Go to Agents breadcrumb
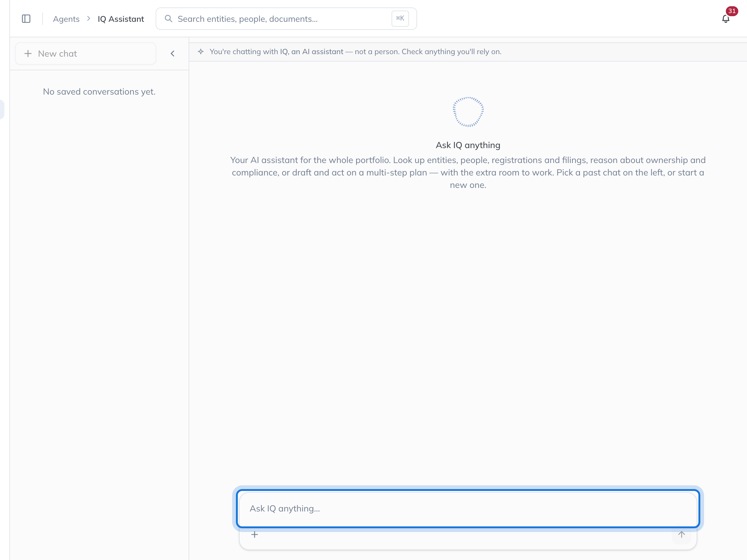 click(x=66, y=19)
